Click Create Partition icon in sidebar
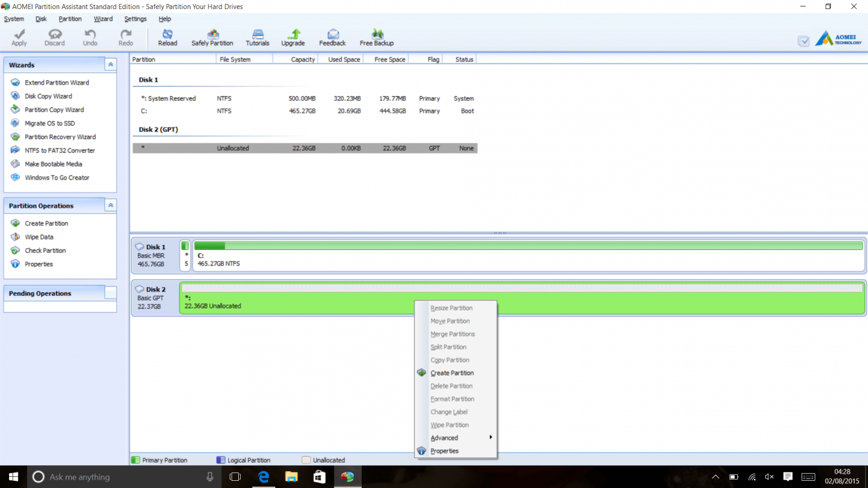Viewport: 868px width, 488px height. [x=15, y=223]
